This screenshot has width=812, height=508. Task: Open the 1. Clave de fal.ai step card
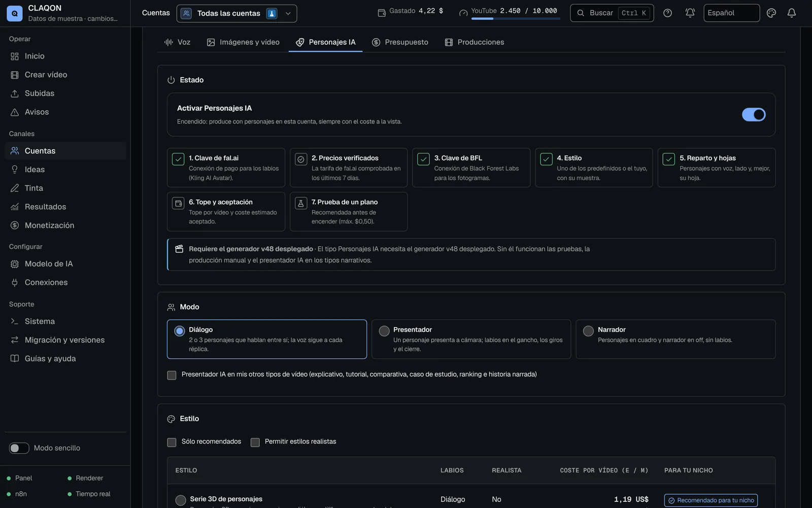[x=226, y=168]
